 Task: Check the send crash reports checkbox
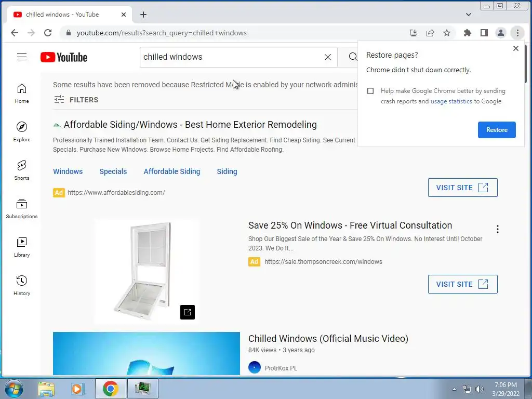pos(370,91)
